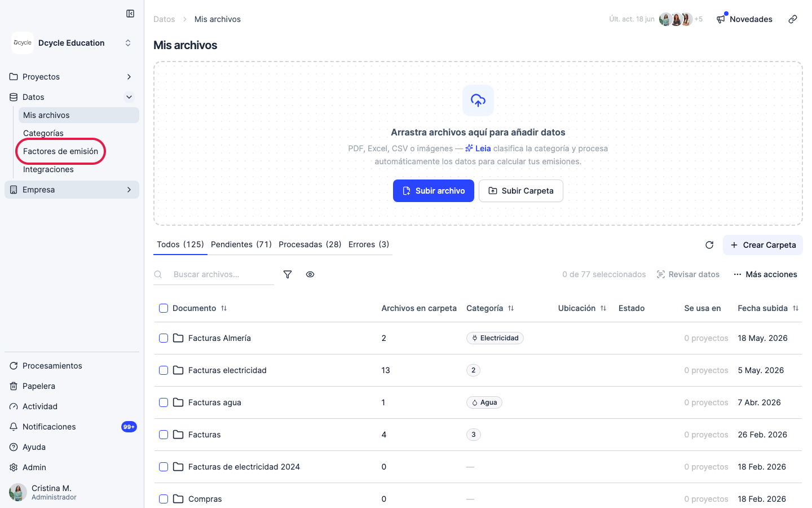Screen dimensions: 812x508
Task: Click Subir archivo button
Action: (x=434, y=191)
